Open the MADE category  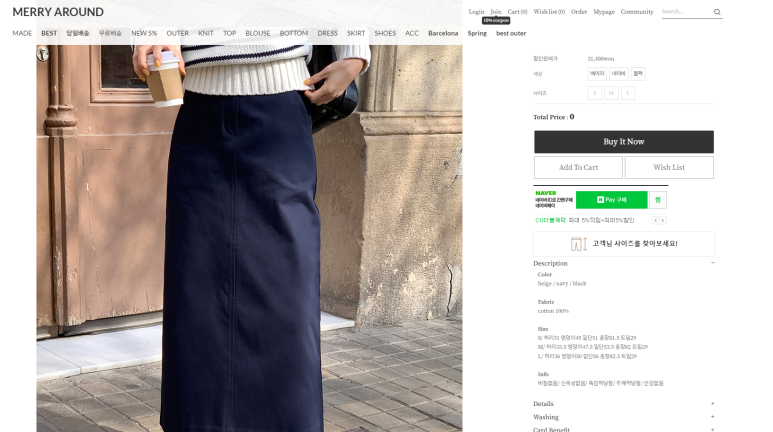(22, 33)
